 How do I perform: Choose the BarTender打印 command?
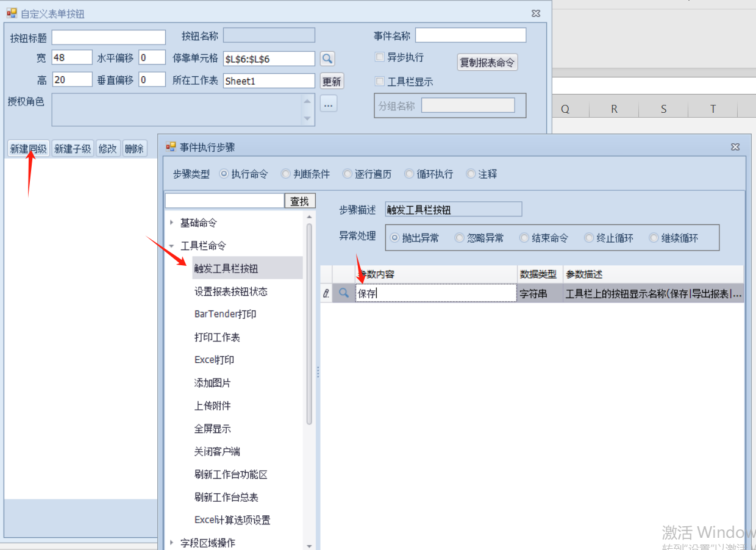pyautogui.click(x=225, y=314)
